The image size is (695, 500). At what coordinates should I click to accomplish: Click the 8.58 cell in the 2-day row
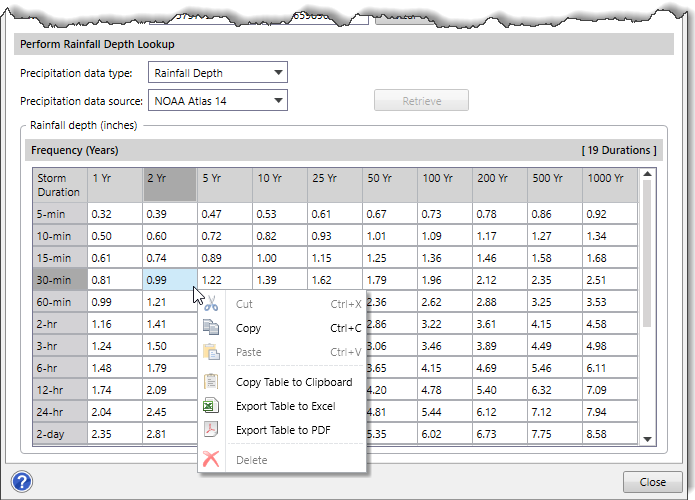pos(610,434)
